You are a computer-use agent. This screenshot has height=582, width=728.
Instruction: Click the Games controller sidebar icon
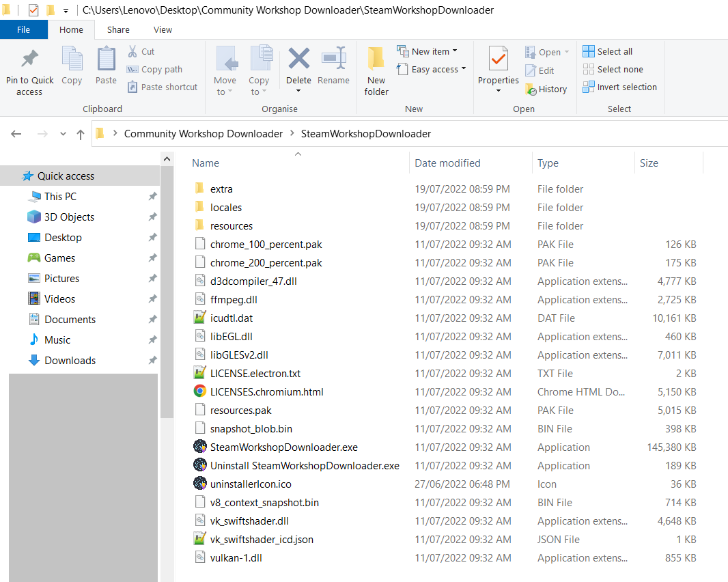34,258
